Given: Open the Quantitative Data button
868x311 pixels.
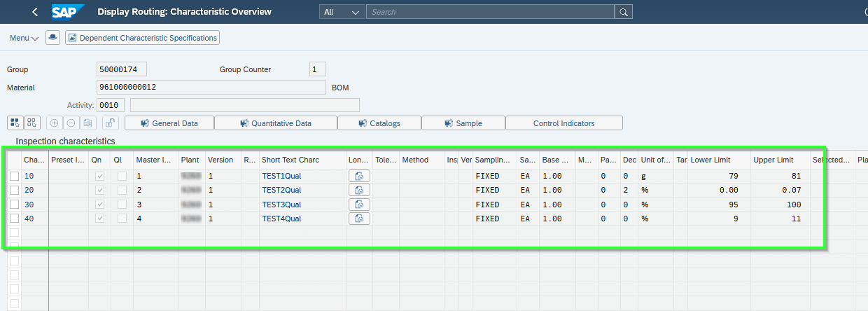Looking at the screenshot, I should click(x=276, y=123).
